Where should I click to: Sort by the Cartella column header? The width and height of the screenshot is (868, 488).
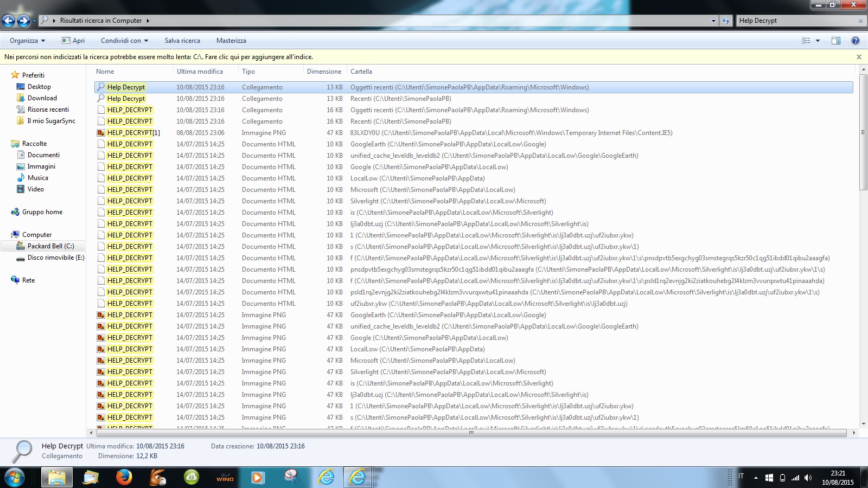pos(361,72)
